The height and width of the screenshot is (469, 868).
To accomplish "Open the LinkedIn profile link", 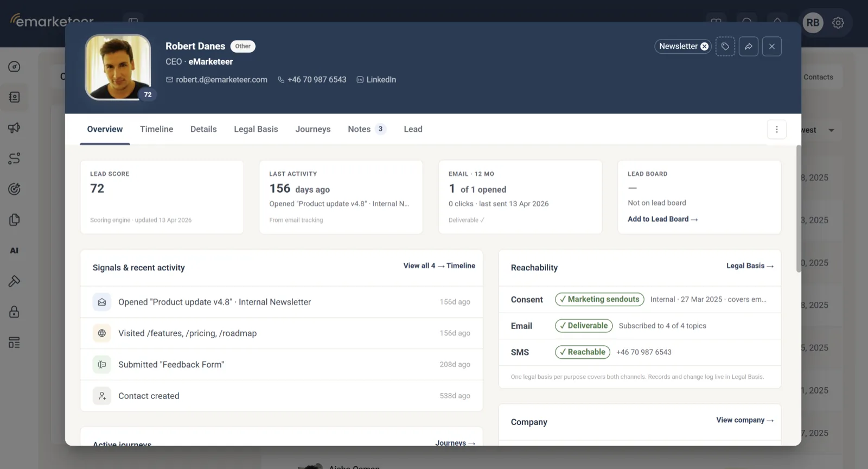I will click(x=381, y=80).
